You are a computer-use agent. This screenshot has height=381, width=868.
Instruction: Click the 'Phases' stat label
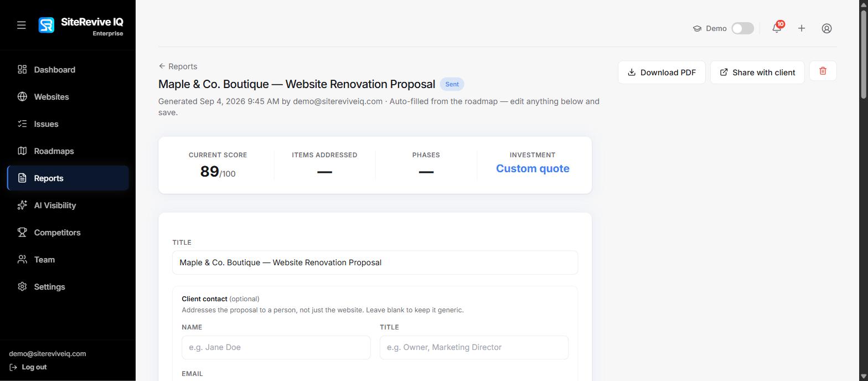(426, 155)
